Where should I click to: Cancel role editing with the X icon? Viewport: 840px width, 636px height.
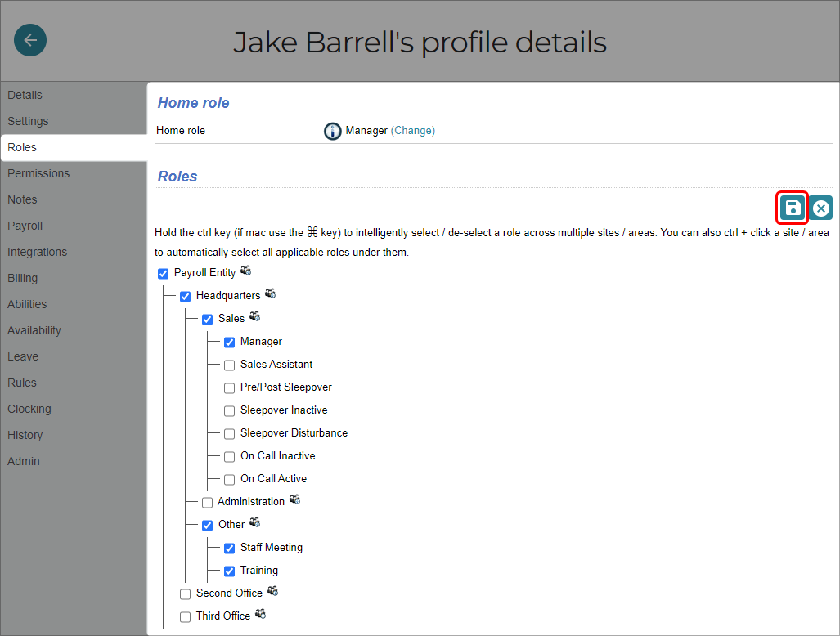[x=820, y=208]
